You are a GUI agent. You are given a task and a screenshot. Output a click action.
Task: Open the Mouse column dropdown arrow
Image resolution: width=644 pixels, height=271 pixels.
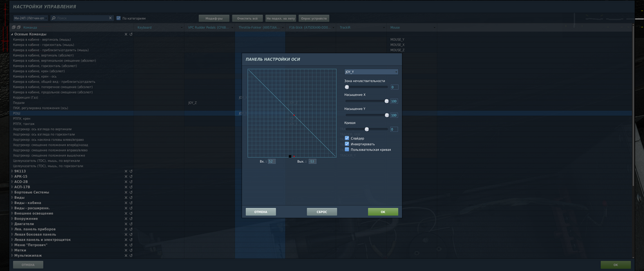coord(435,28)
